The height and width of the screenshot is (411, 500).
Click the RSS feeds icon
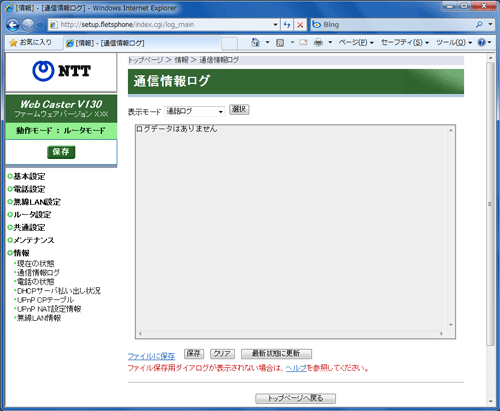coord(280,43)
